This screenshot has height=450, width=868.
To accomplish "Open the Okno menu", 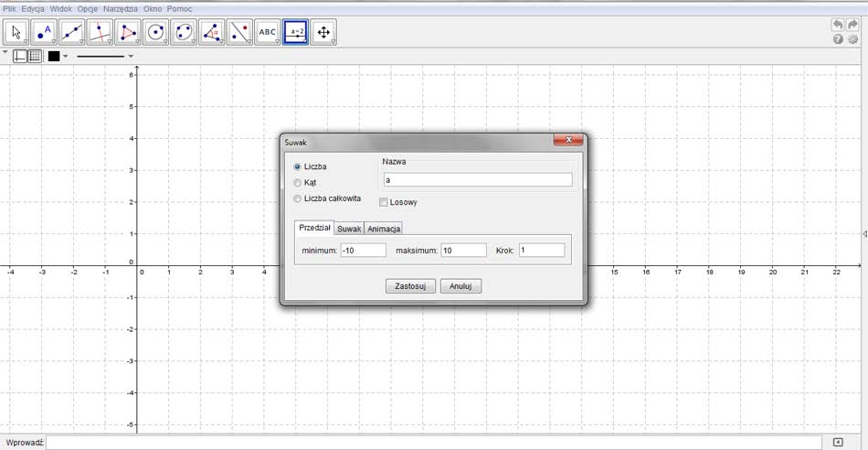I will [x=153, y=9].
